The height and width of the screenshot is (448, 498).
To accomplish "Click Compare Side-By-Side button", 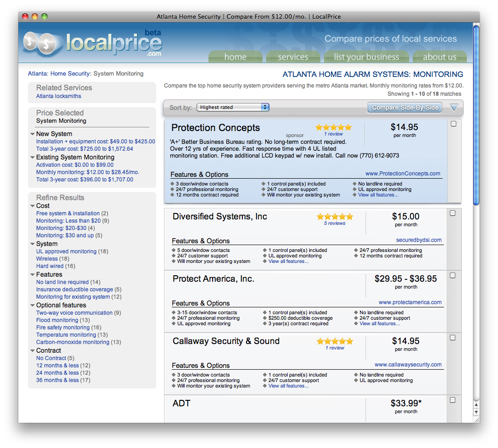I will 405,107.
